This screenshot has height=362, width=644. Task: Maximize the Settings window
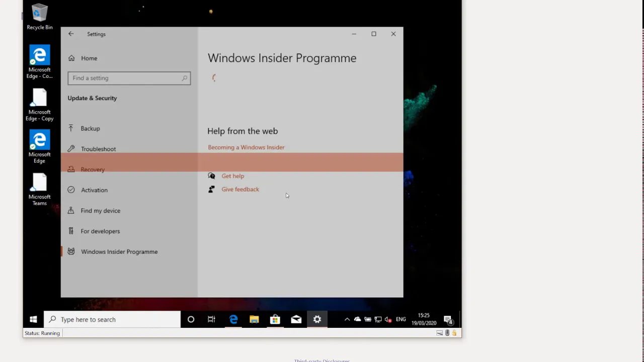[373, 34]
